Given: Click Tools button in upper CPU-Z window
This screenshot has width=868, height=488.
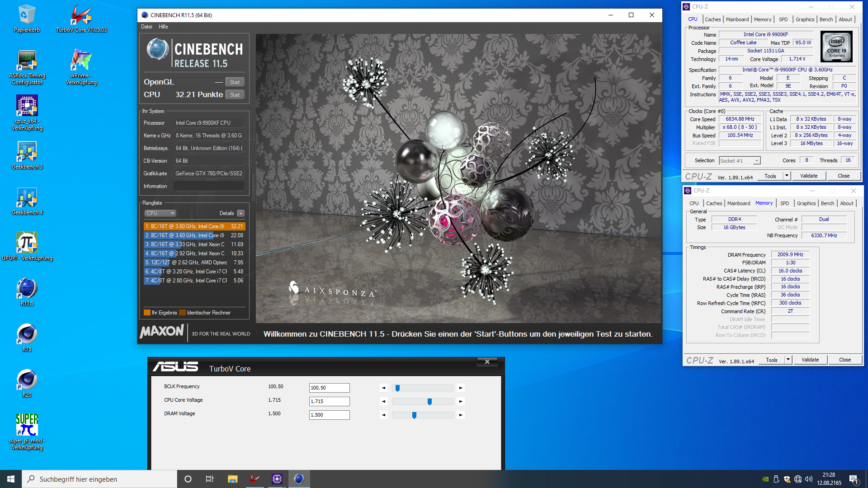Looking at the screenshot, I should [x=770, y=176].
